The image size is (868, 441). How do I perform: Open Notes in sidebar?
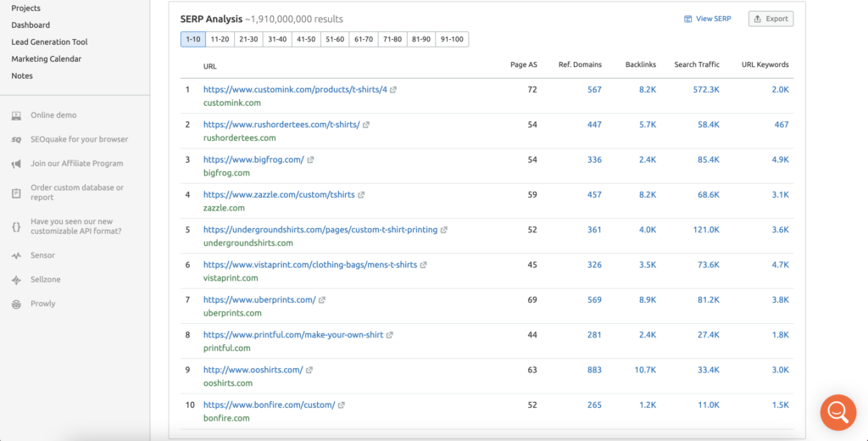pyautogui.click(x=22, y=75)
